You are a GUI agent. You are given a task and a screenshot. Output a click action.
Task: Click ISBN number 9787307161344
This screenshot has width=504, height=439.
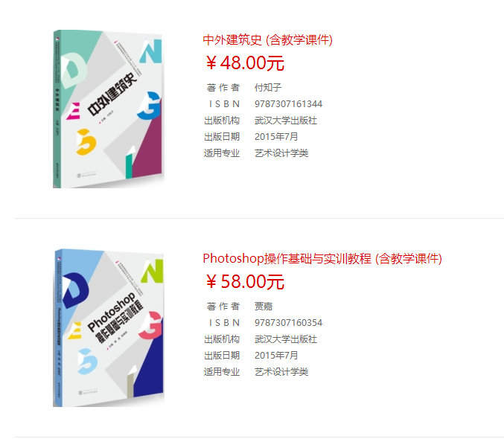[288, 104]
